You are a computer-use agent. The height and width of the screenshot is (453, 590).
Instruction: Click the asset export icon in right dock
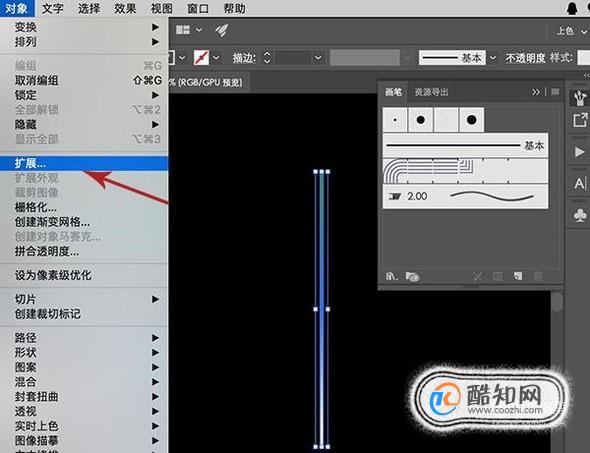580,120
